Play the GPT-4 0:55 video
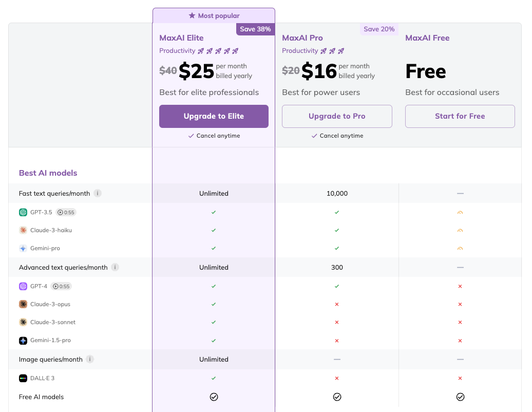Screen dimensions: 532x412 coord(61,286)
